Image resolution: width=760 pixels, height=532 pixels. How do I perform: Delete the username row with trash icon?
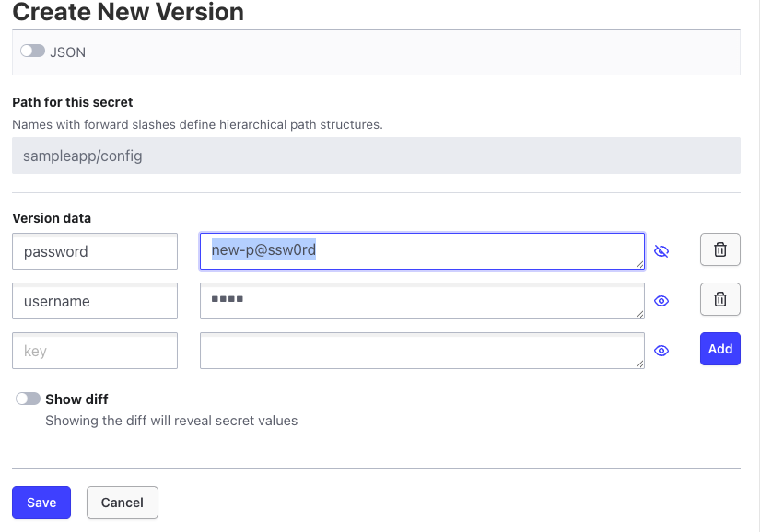(720, 299)
